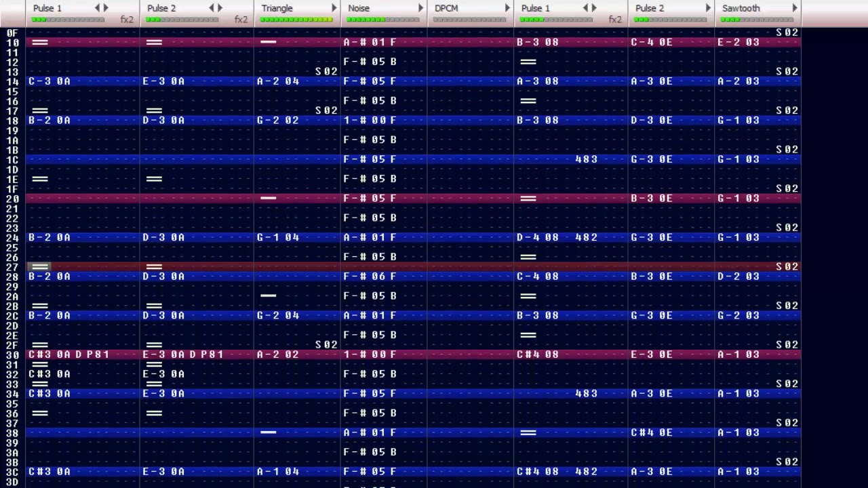This screenshot has width=868, height=488.
Task: Select Sawtooth note D-2 03 in row 28
Action: (x=738, y=277)
